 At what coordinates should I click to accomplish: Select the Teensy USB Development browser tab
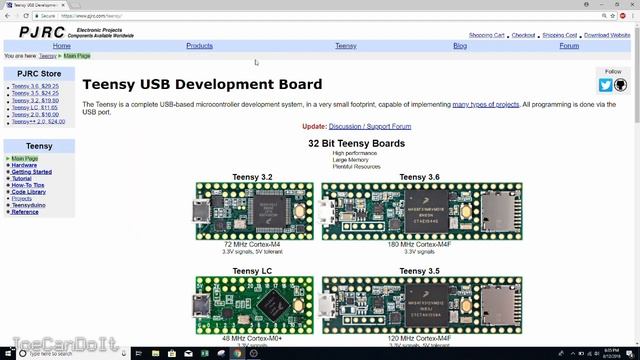click(x=36, y=5)
